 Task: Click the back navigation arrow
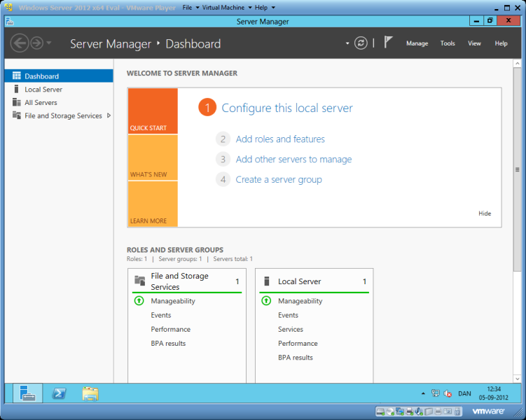coord(20,43)
